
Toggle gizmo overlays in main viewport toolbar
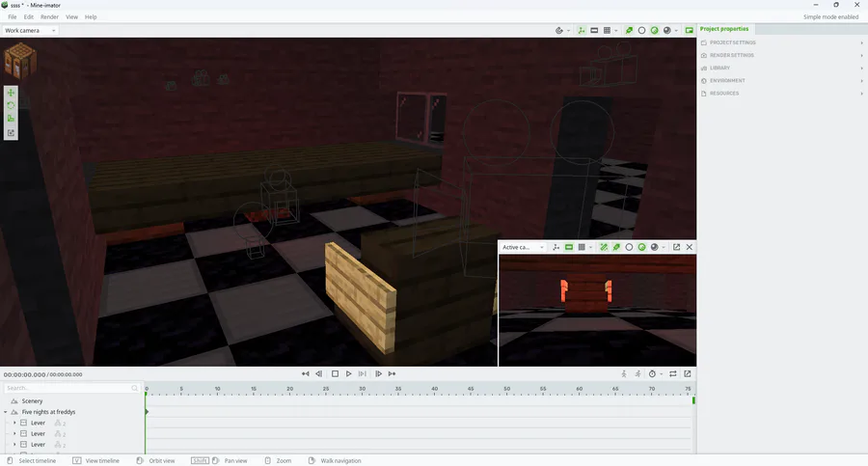[582, 31]
